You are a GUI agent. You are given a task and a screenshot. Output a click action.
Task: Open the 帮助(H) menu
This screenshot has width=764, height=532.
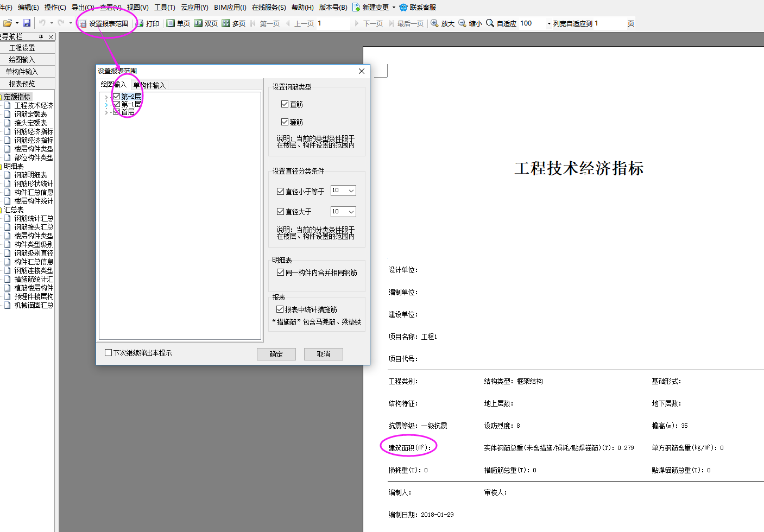(302, 7)
